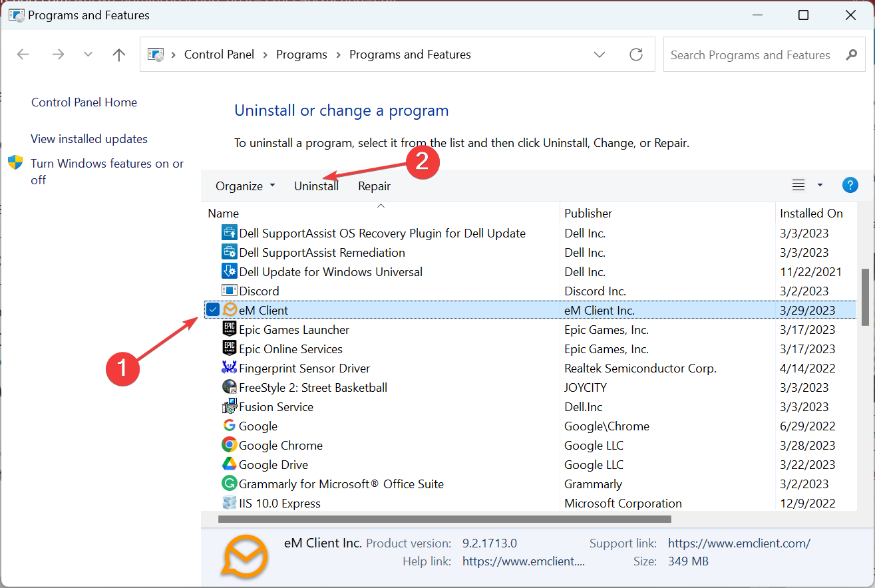Click the Google Chrome icon

tap(230, 445)
